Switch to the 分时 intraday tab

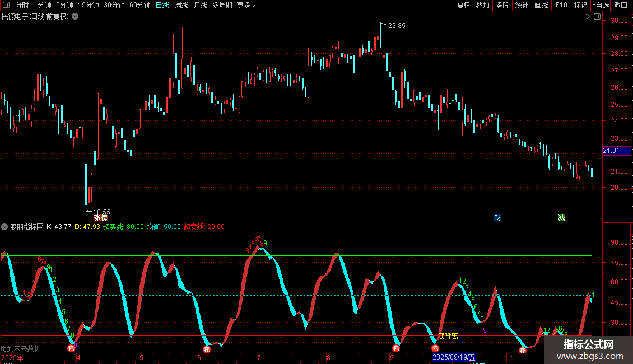pos(22,6)
